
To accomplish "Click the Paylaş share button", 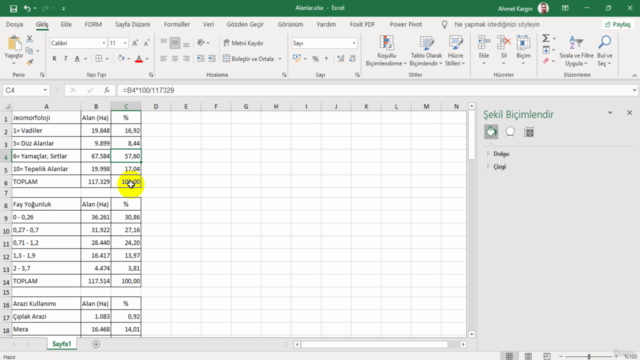I will tap(618, 24).
